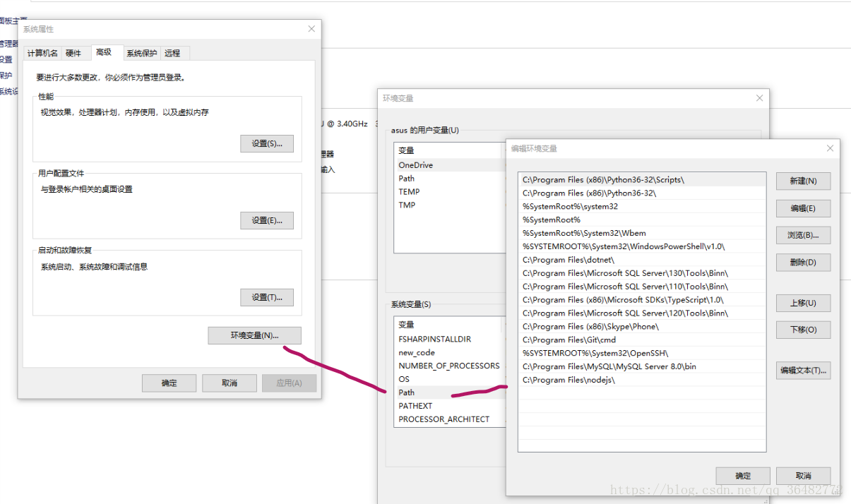
Task: Click 浏览(B)... button
Action: (803, 235)
